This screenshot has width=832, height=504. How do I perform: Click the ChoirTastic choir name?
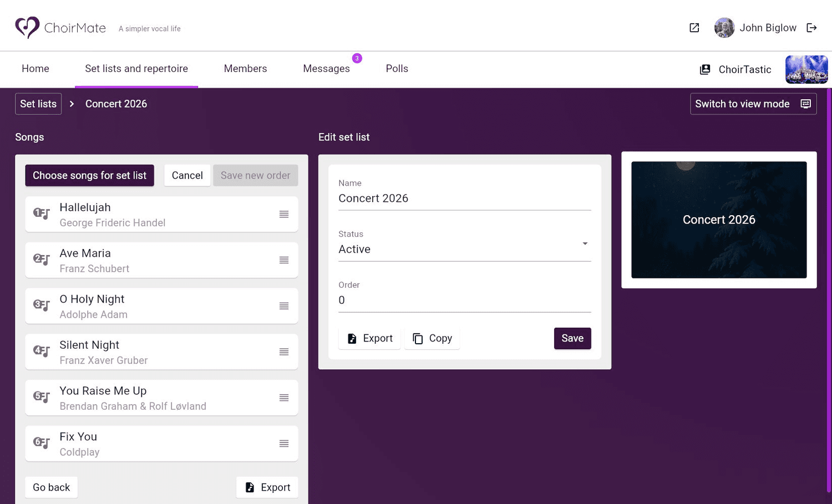[745, 69]
